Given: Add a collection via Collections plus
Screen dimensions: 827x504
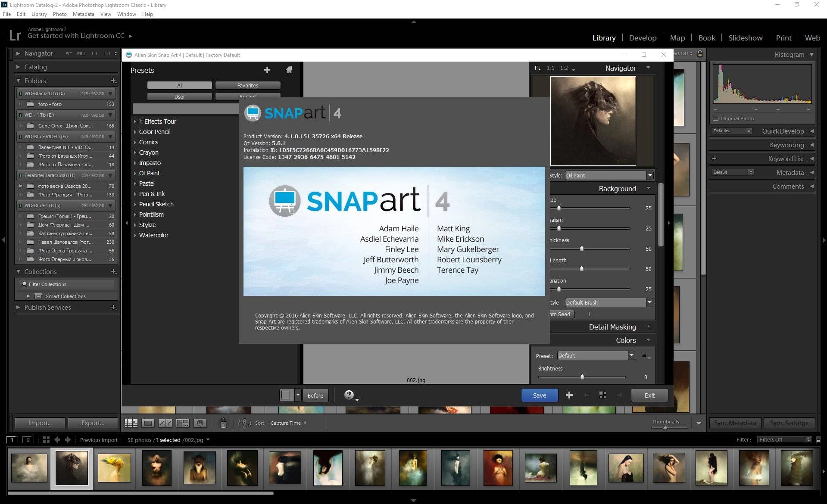Looking at the screenshot, I should click(x=114, y=271).
